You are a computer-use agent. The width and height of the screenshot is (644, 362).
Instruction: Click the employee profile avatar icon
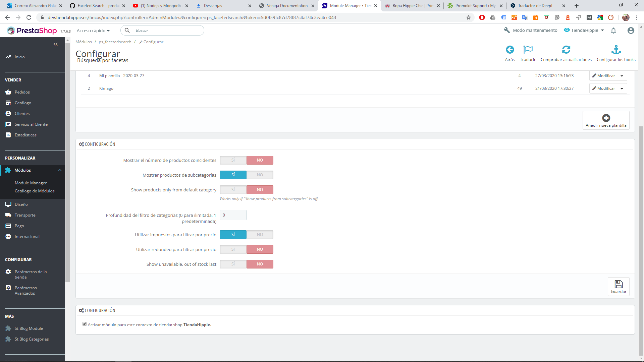(631, 31)
